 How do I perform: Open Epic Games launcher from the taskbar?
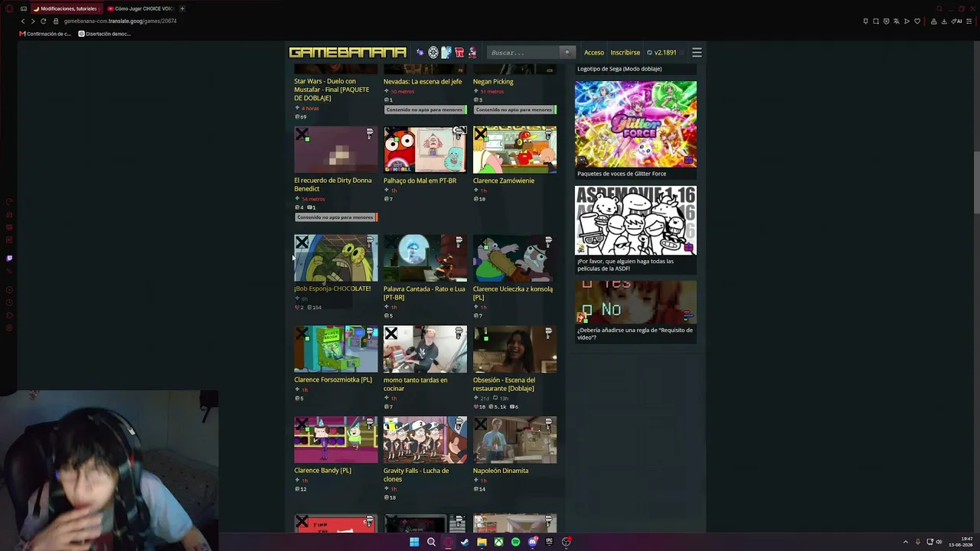(549, 542)
